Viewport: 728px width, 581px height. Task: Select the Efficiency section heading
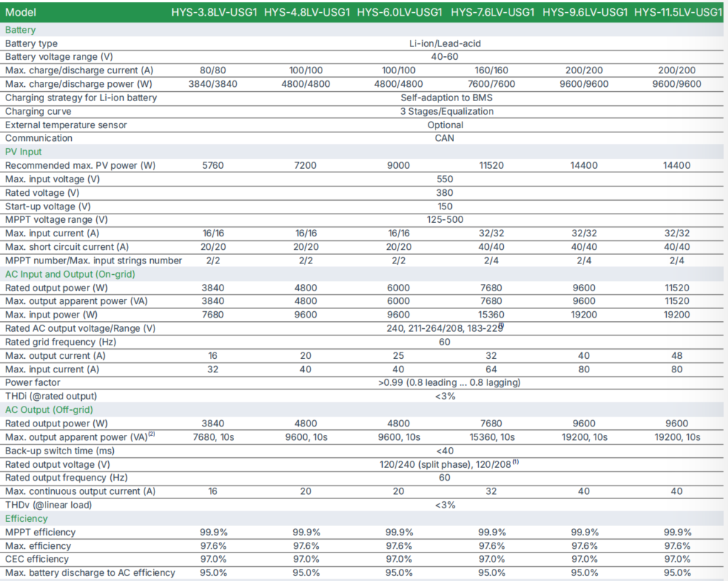pos(26,518)
